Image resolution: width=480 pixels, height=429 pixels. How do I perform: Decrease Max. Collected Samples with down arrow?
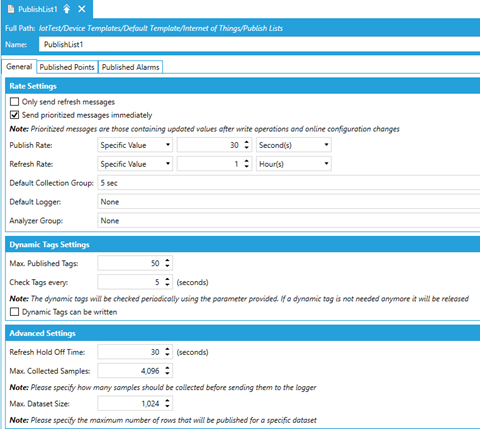[167, 374]
